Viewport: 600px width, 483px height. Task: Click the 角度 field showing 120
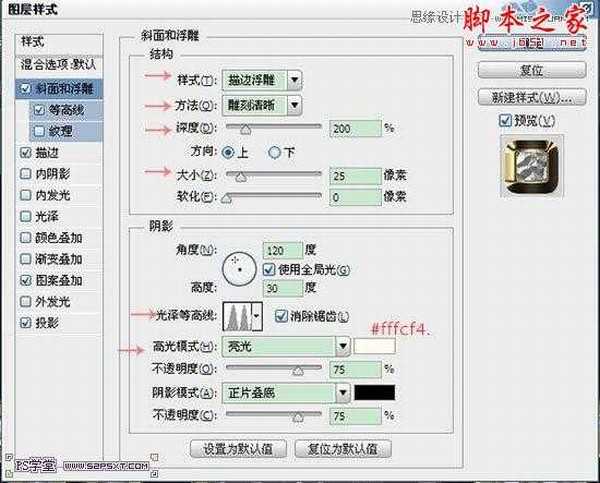click(283, 251)
